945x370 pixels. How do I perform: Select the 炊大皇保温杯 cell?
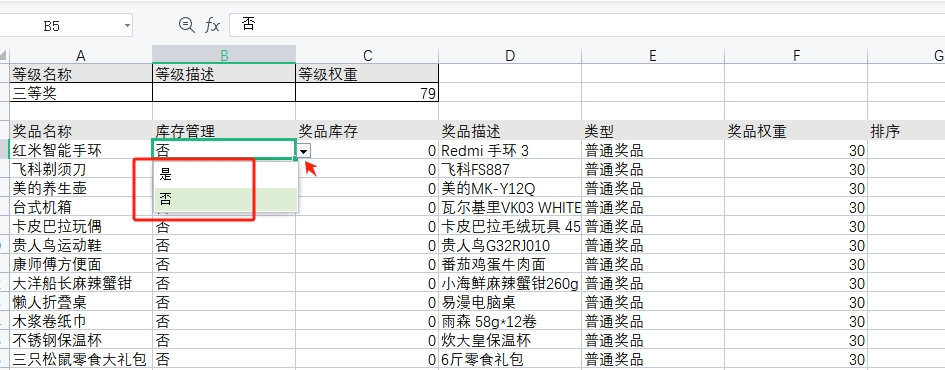pyautogui.click(x=510, y=340)
